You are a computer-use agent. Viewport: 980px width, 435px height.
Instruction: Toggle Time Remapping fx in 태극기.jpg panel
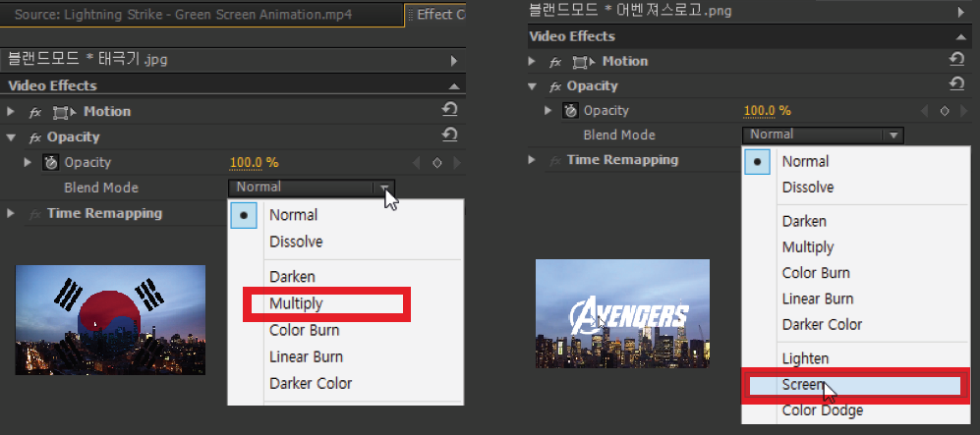tap(35, 214)
